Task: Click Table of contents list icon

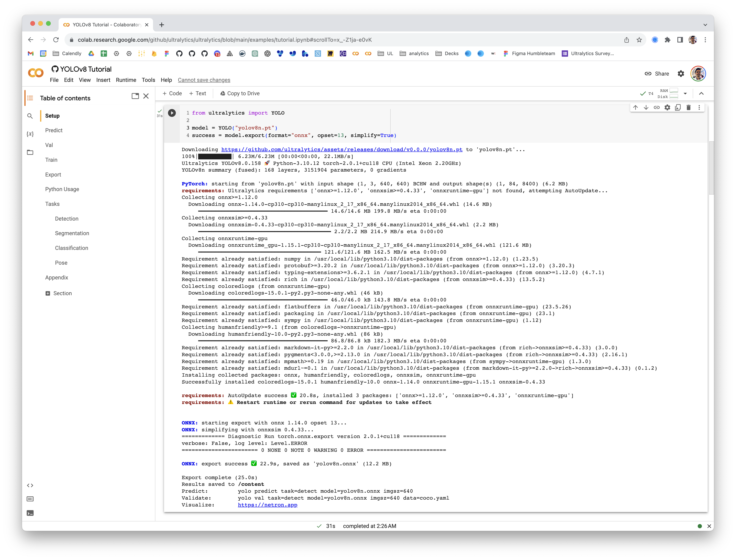Action: [30, 98]
